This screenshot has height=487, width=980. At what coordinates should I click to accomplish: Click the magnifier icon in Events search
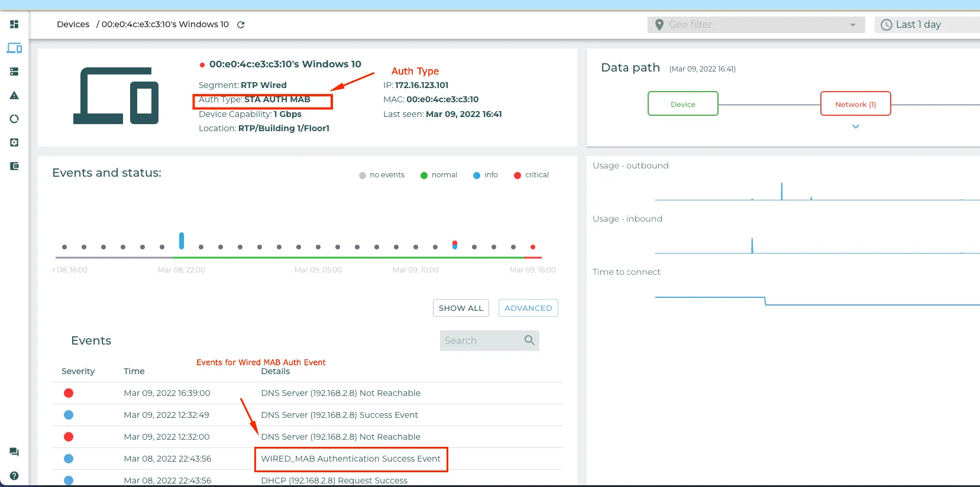529,340
